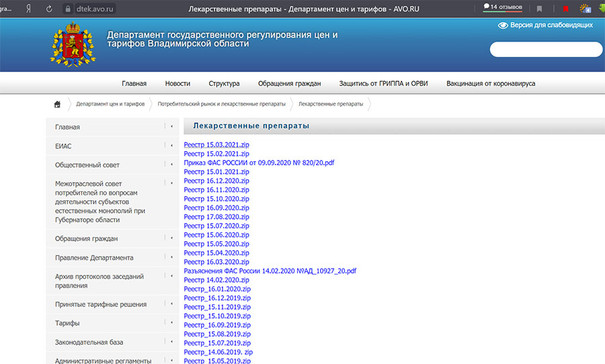Open sidebar item Тарифы

coord(67,323)
